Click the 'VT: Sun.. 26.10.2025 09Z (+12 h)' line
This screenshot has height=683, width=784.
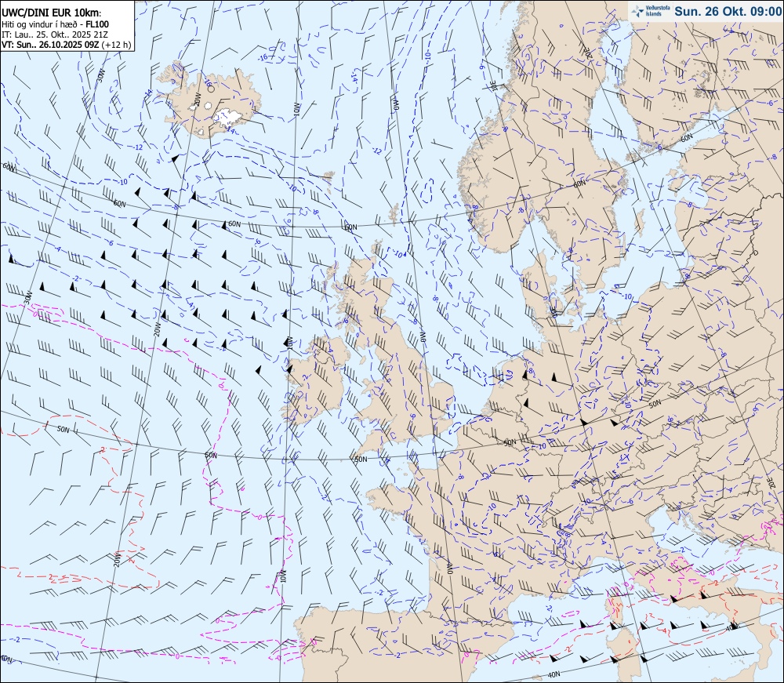pos(66,45)
